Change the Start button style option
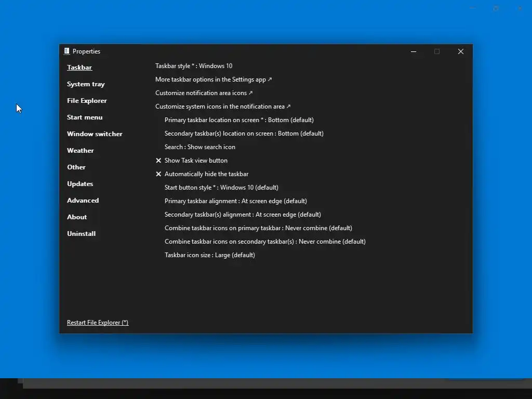This screenshot has height=399, width=532. tap(221, 187)
